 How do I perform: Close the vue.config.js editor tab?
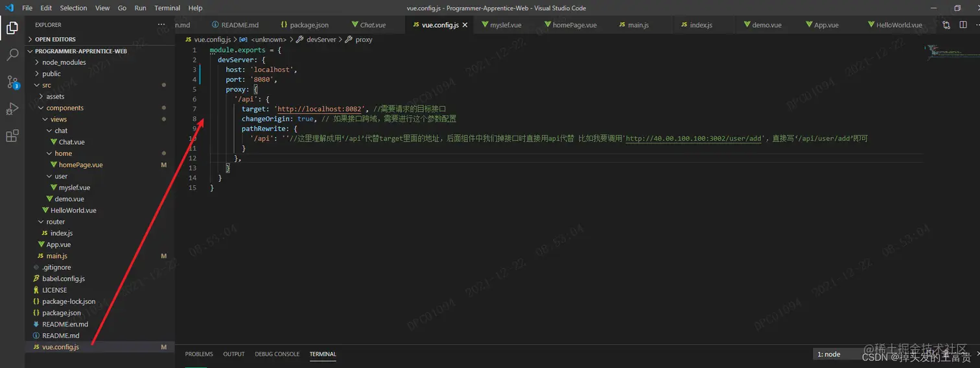tap(465, 25)
